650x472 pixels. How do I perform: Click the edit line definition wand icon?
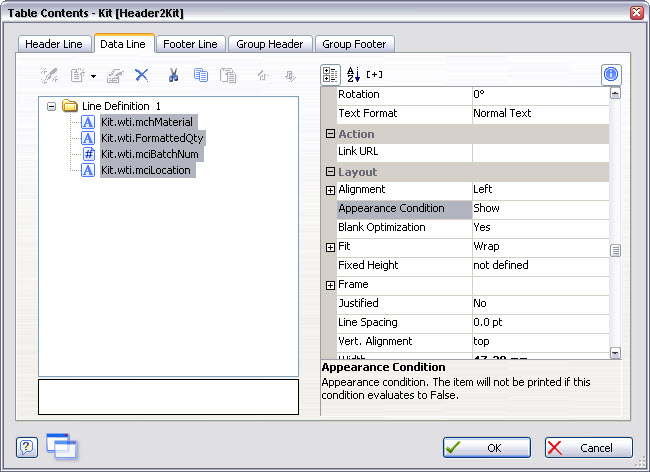click(50, 75)
